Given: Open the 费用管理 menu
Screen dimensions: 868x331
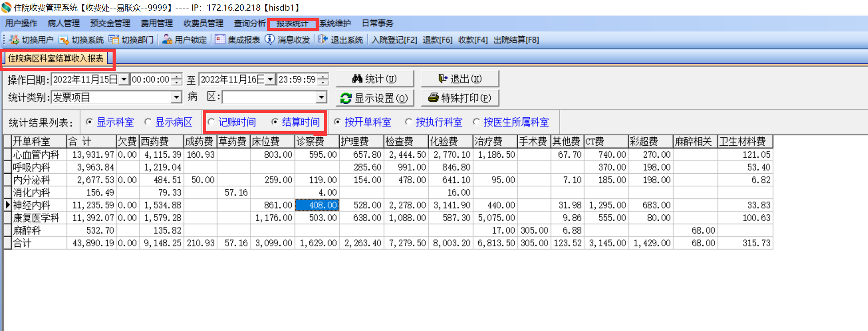Looking at the screenshot, I should coord(156,23).
